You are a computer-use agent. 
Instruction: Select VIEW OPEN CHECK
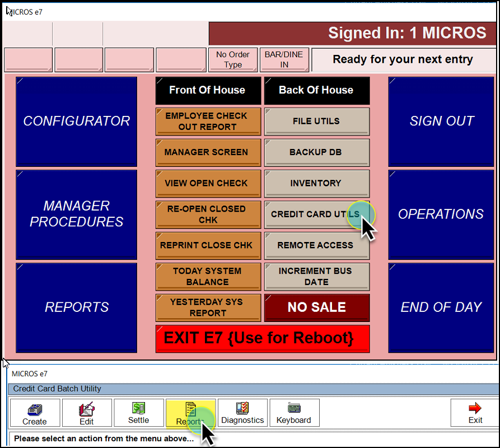coord(208,183)
